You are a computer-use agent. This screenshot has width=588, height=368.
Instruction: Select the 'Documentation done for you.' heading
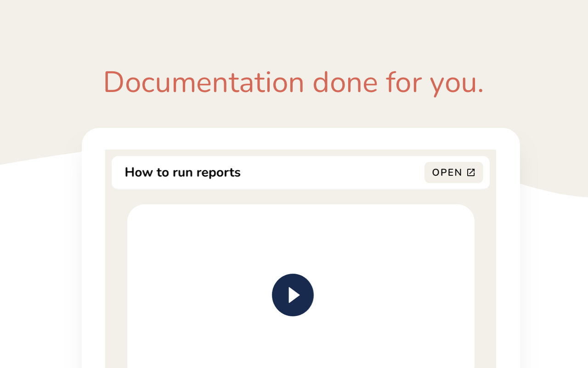click(x=293, y=83)
